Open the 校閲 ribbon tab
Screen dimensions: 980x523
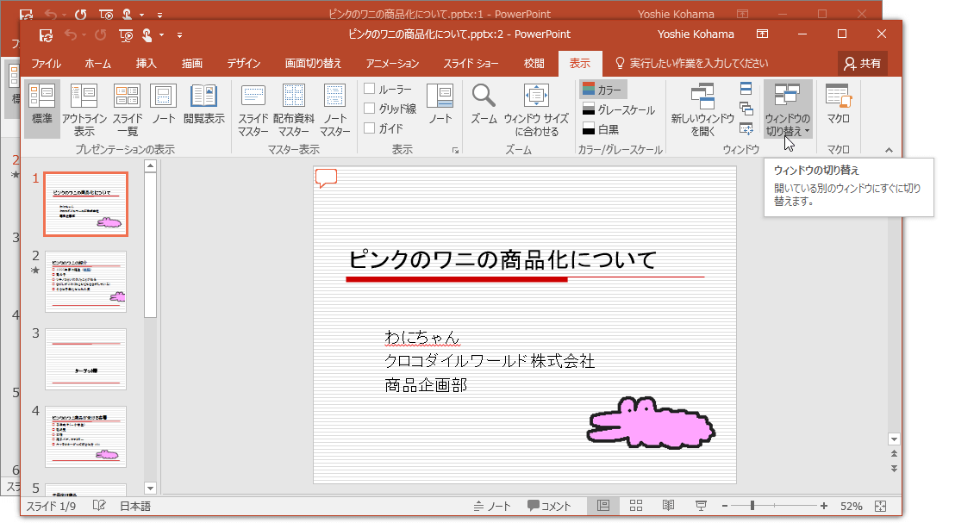tap(534, 63)
